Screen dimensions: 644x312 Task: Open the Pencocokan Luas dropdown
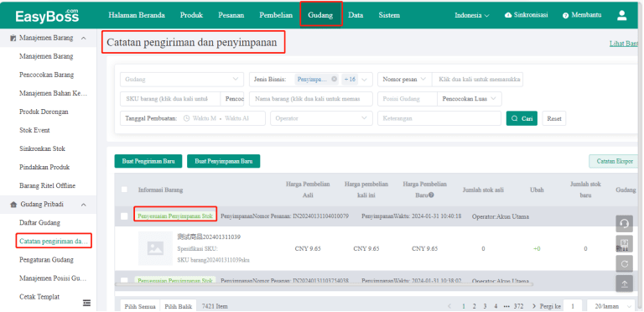pyautogui.click(x=470, y=99)
